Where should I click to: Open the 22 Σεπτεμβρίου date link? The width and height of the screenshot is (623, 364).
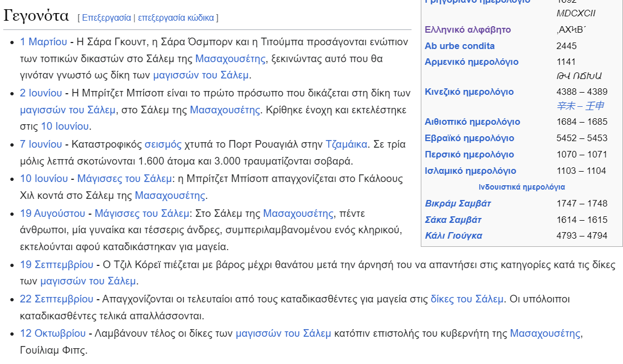[57, 299]
